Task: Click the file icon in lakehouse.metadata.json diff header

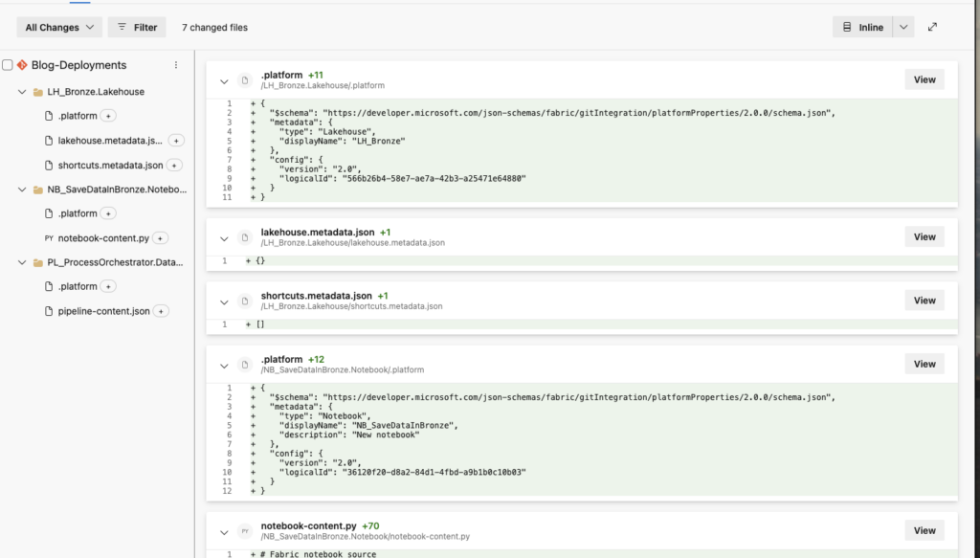Action: [x=244, y=236]
